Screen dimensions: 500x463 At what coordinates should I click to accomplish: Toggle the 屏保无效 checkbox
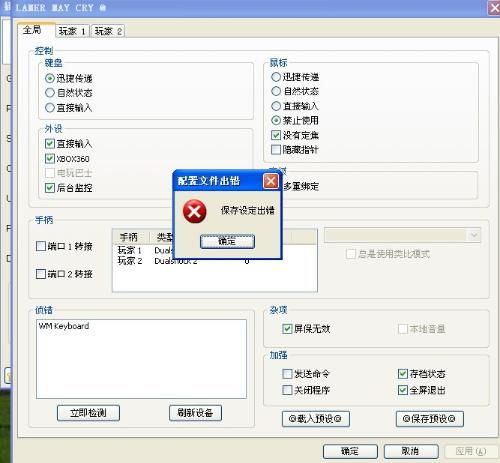[287, 329]
